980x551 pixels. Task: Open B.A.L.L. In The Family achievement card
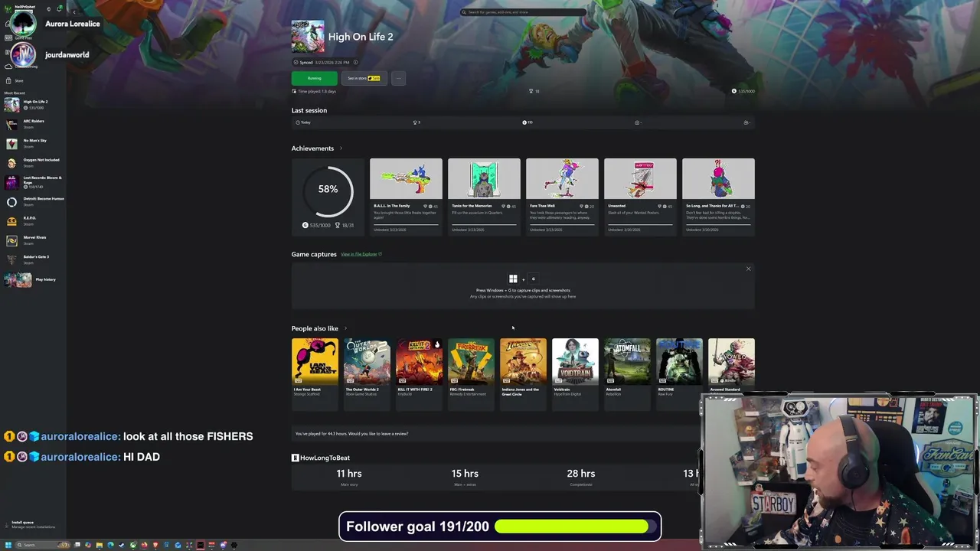point(406,197)
